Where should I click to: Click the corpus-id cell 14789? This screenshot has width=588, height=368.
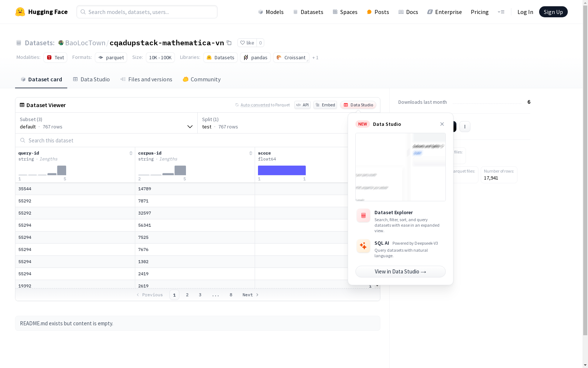(x=195, y=189)
